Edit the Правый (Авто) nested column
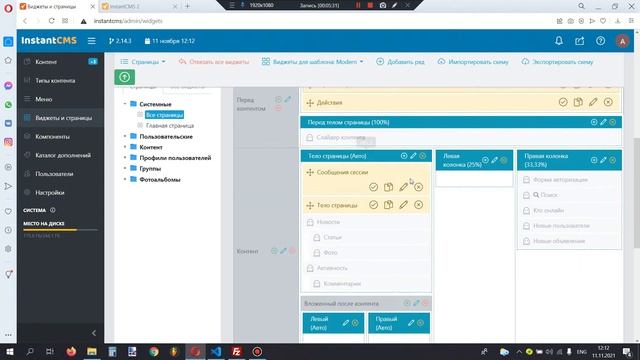The image size is (640, 360). pyautogui.click(x=411, y=323)
